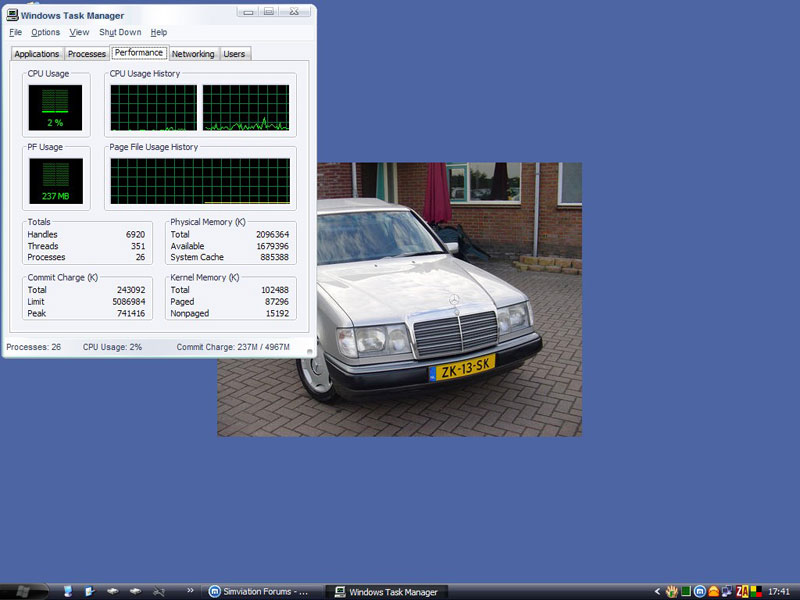Open the View menu

[x=79, y=32]
